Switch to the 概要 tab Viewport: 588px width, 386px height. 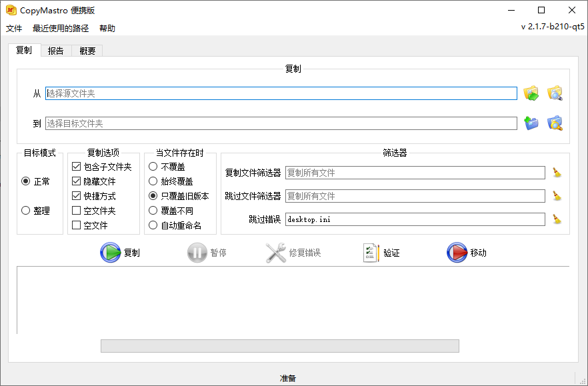tap(87, 51)
